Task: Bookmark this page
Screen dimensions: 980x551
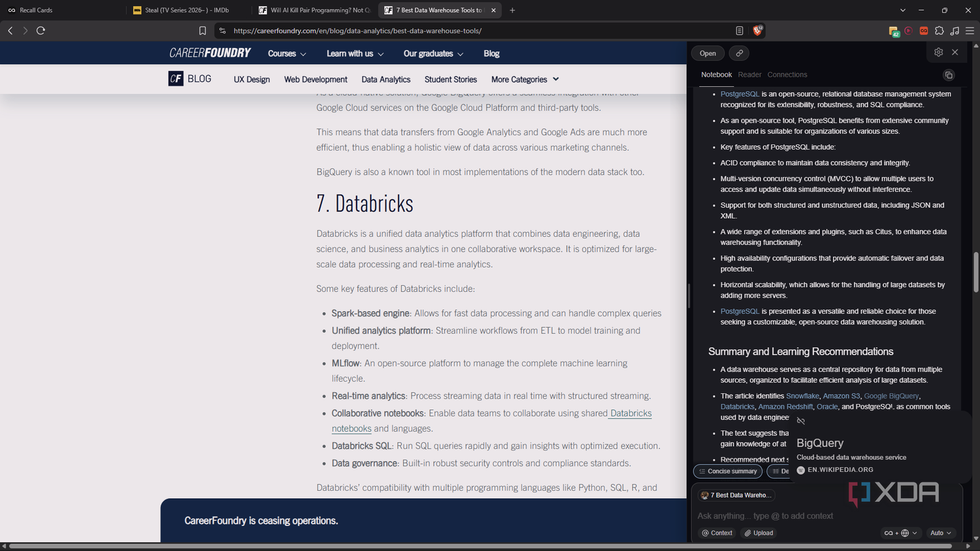Action: (203, 31)
